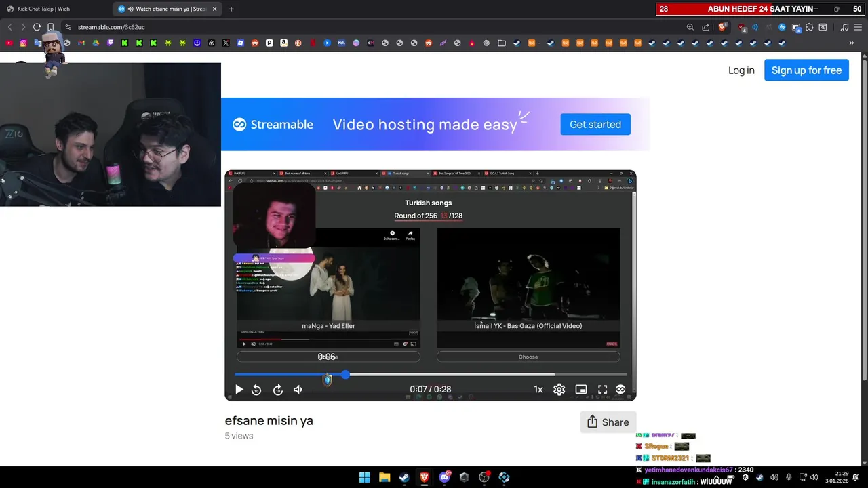Image resolution: width=868 pixels, height=488 pixels.
Task: Click the Share button under video
Action: [608, 422]
